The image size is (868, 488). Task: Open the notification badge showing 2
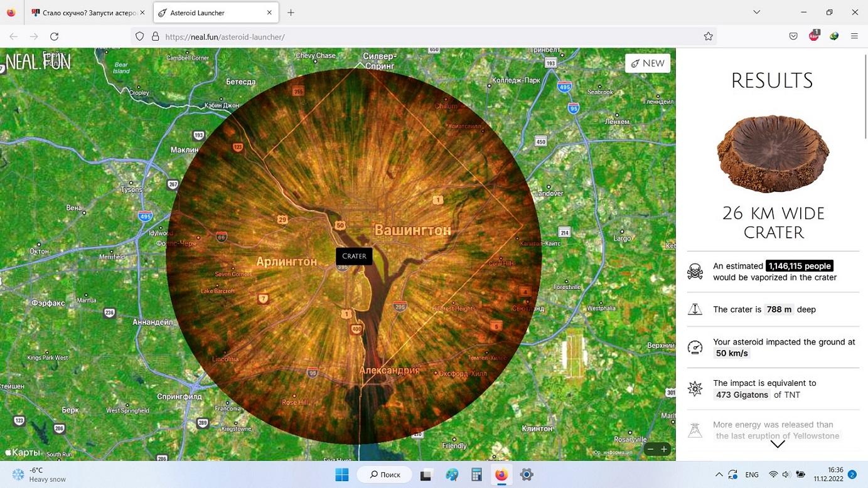[852, 475]
